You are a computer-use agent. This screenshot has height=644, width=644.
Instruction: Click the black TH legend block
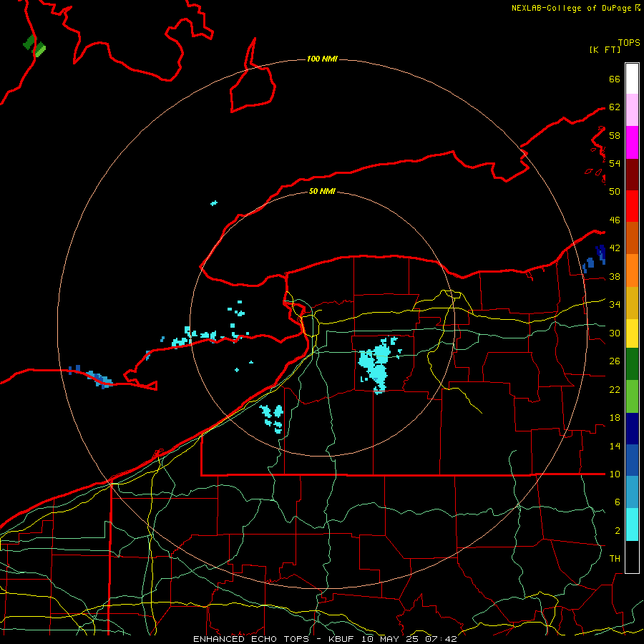point(632,557)
